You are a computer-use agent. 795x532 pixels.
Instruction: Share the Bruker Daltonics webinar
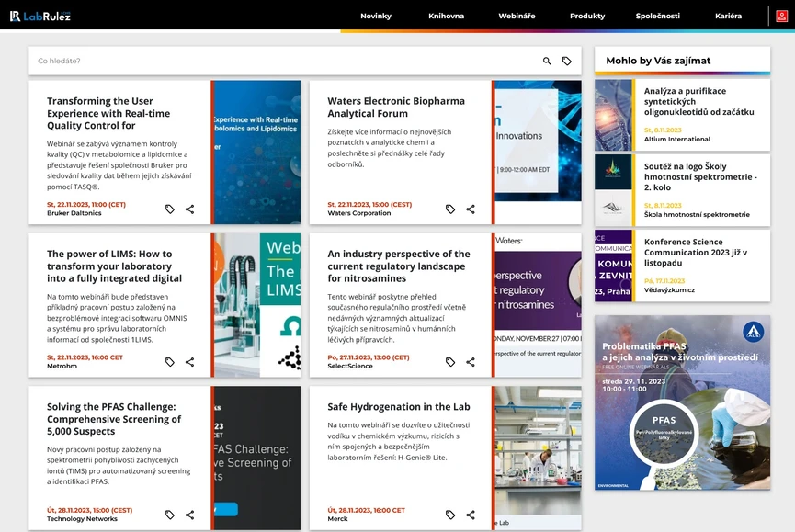pos(189,209)
